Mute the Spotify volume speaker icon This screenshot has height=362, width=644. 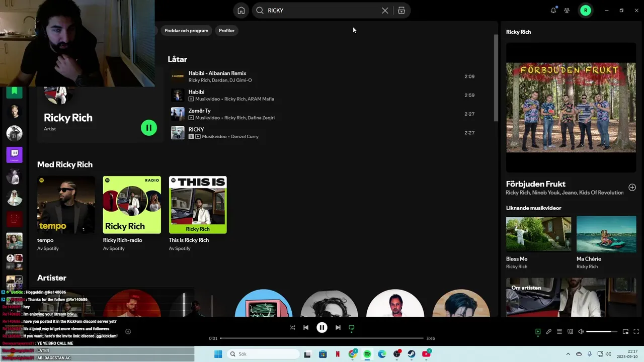pyautogui.click(x=581, y=332)
